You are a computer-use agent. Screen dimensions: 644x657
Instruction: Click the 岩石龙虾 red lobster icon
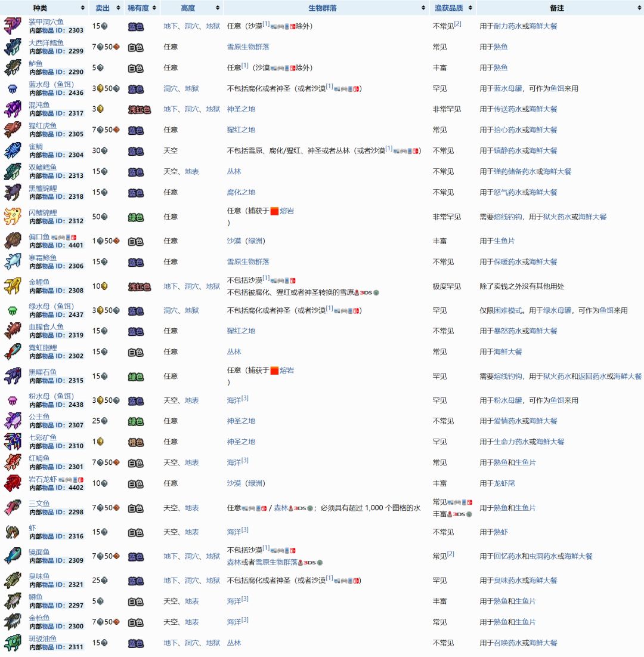13,483
